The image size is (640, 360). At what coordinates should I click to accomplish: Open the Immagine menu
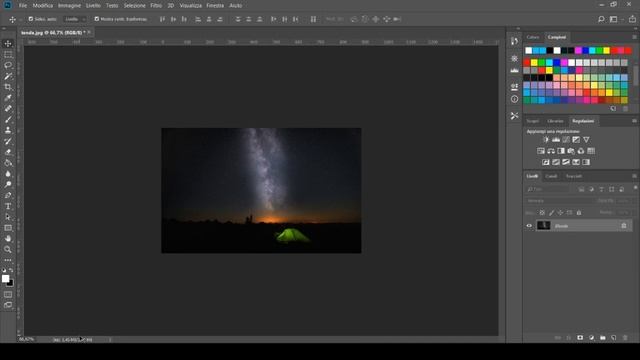point(69,6)
